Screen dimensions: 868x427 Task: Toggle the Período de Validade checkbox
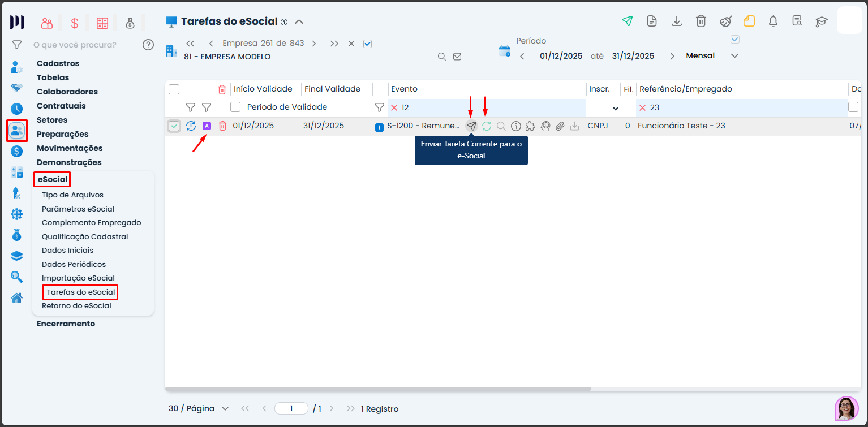click(235, 107)
